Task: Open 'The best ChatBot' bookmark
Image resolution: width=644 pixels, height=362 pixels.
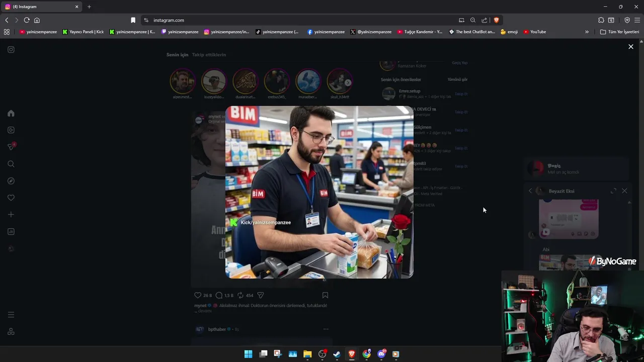Action: coord(472,32)
